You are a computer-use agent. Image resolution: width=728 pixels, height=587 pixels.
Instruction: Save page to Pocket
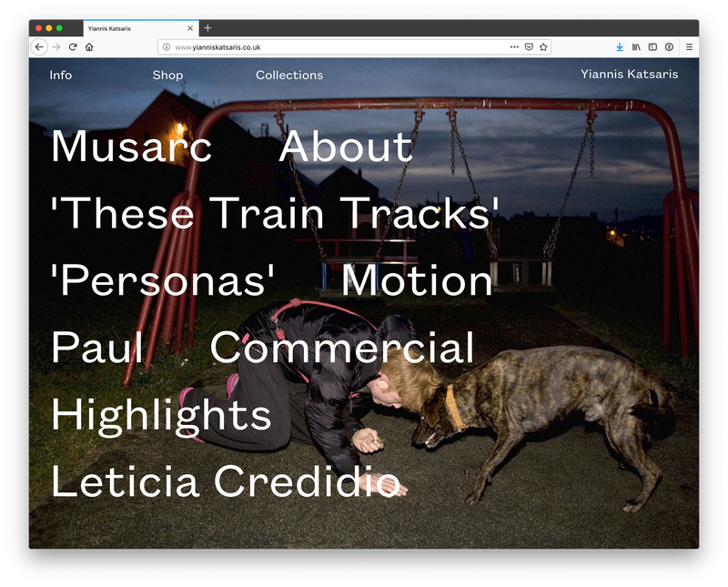pos(529,47)
